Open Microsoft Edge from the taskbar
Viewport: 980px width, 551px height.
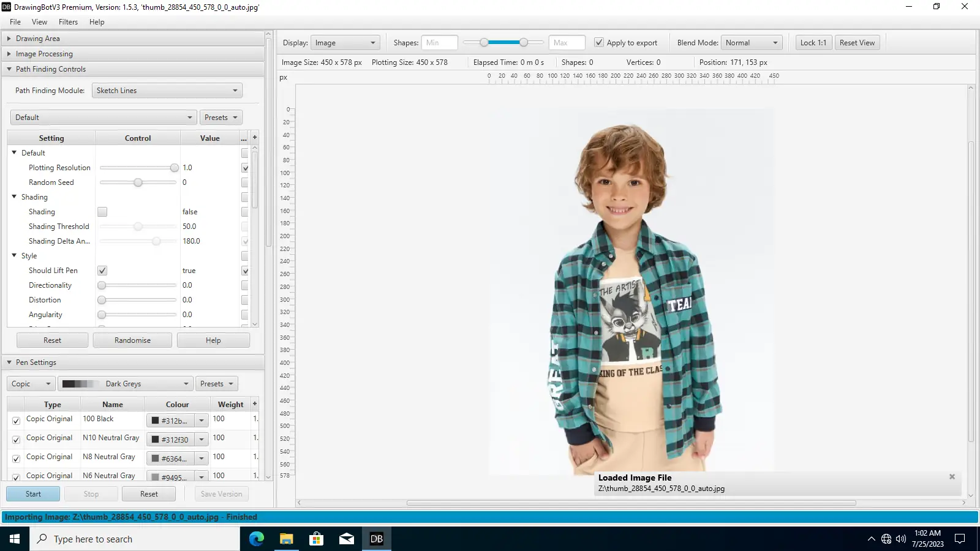point(256,539)
